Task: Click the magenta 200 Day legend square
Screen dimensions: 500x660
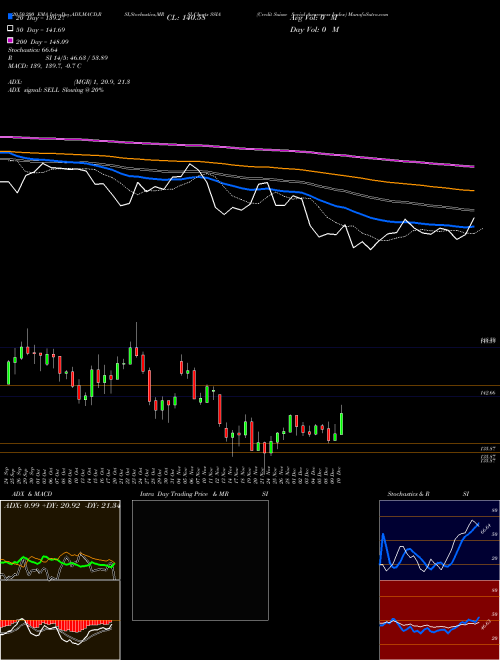Action: pyautogui.click(x=10, y=40)
